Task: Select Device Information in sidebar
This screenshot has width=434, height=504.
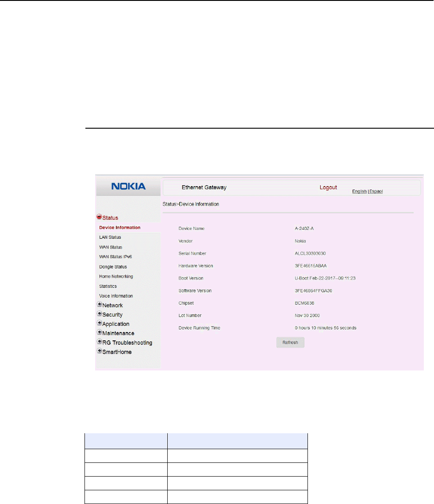Action: pos(120,228)
